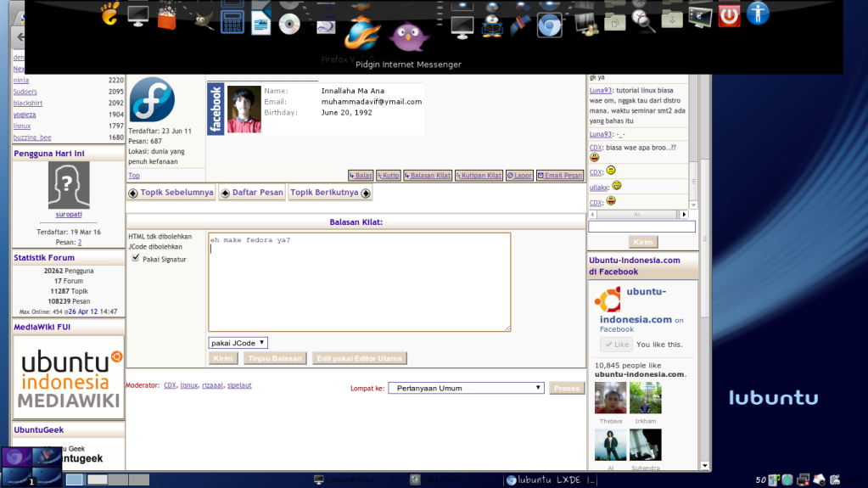This screenshot has height=488, width=868.
Task: Click the Kutipan Kilat button
Action: point(479,176)
